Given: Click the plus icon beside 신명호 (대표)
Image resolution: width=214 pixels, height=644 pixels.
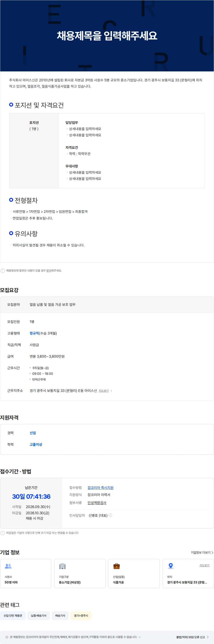Looking at the screenshot, I should point(110,515).
